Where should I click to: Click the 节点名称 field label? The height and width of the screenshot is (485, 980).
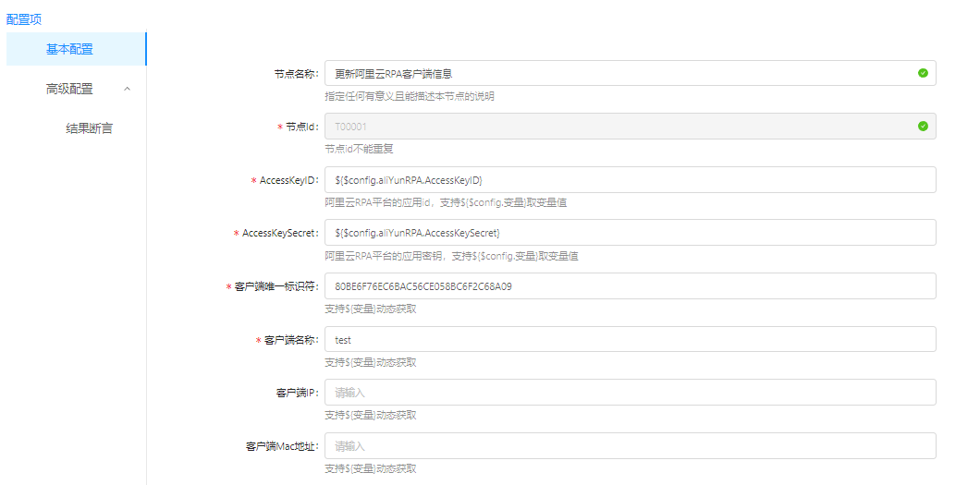click(290, 73)
